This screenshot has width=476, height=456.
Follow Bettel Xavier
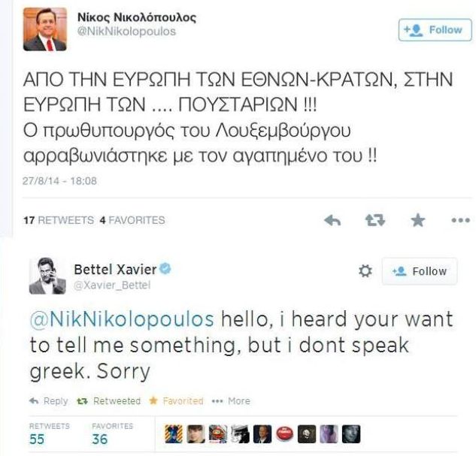click(419, 271)
